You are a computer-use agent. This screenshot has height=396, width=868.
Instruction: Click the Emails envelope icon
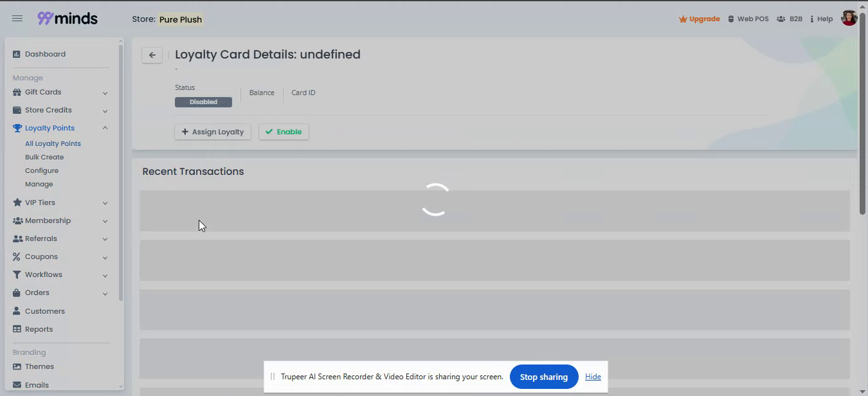(x=17, y=385)
